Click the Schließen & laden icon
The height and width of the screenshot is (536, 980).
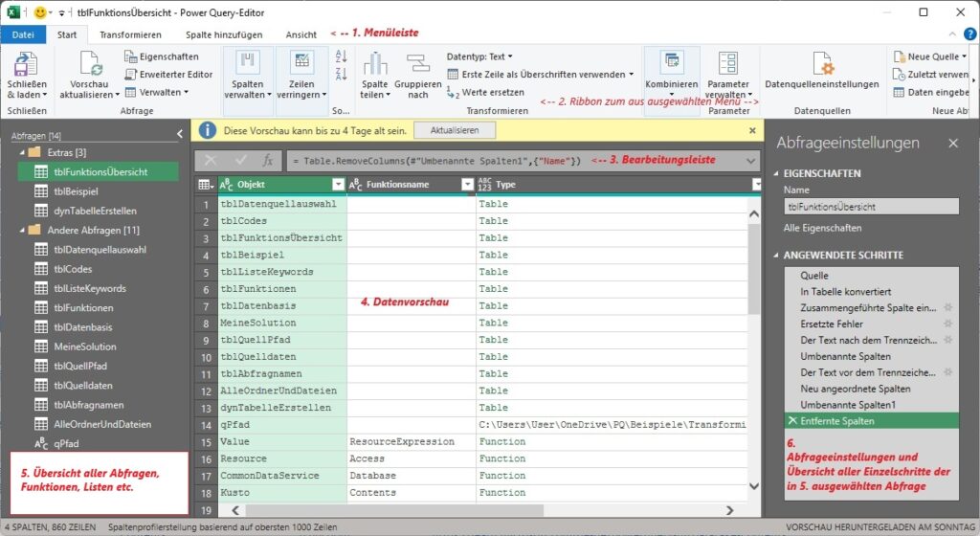point(26,64)
